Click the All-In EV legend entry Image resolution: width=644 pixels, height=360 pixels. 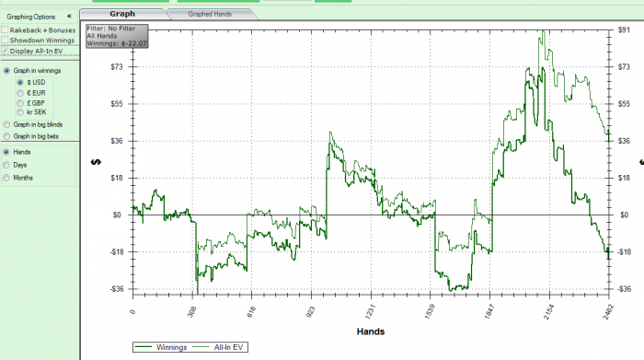point(218,347)
